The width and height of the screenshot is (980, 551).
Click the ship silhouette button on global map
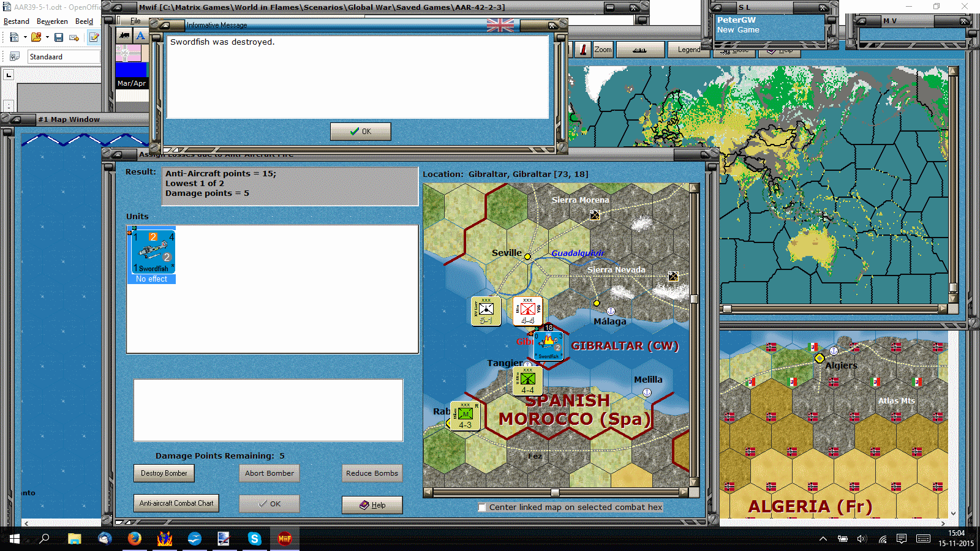tap(639, 50)
